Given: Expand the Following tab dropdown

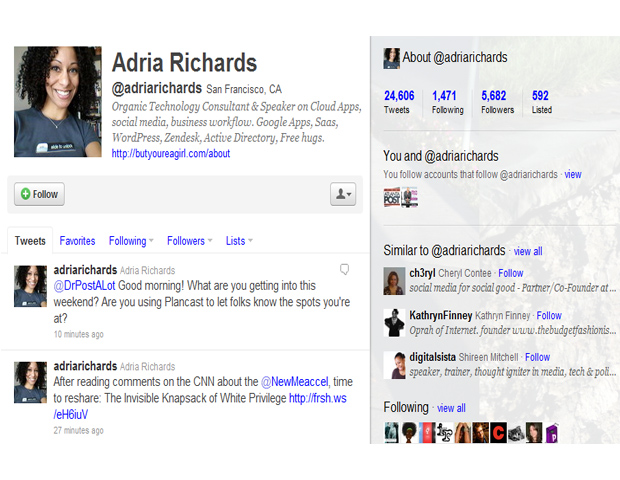Looking at the screenshot, I should (131, 241).
